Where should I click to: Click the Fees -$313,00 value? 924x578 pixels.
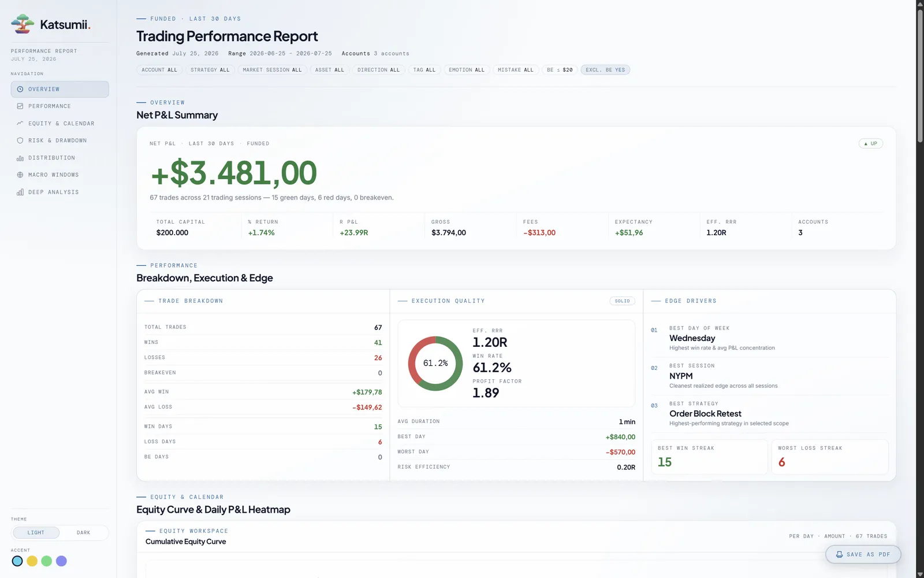(x=539, y=233)
